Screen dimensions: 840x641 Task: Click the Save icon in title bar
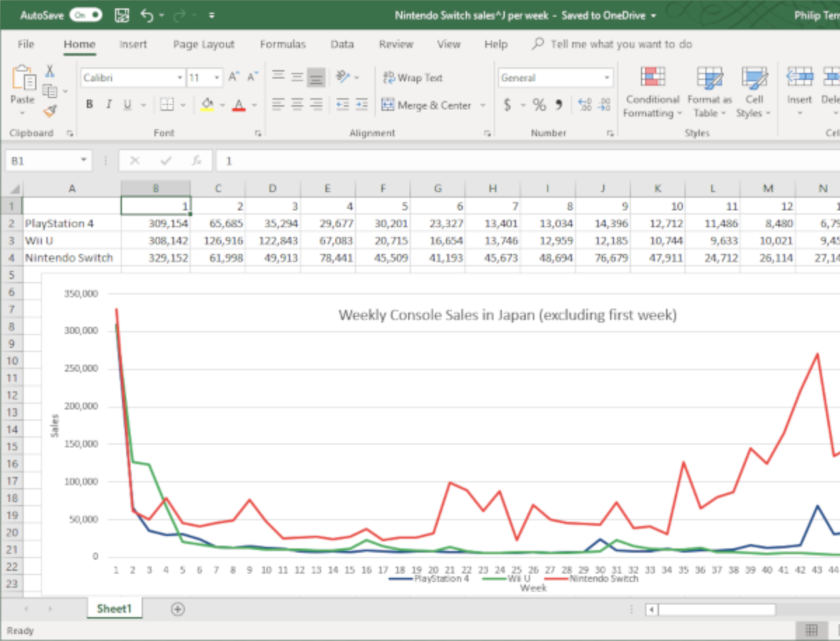tap(121, 15)
